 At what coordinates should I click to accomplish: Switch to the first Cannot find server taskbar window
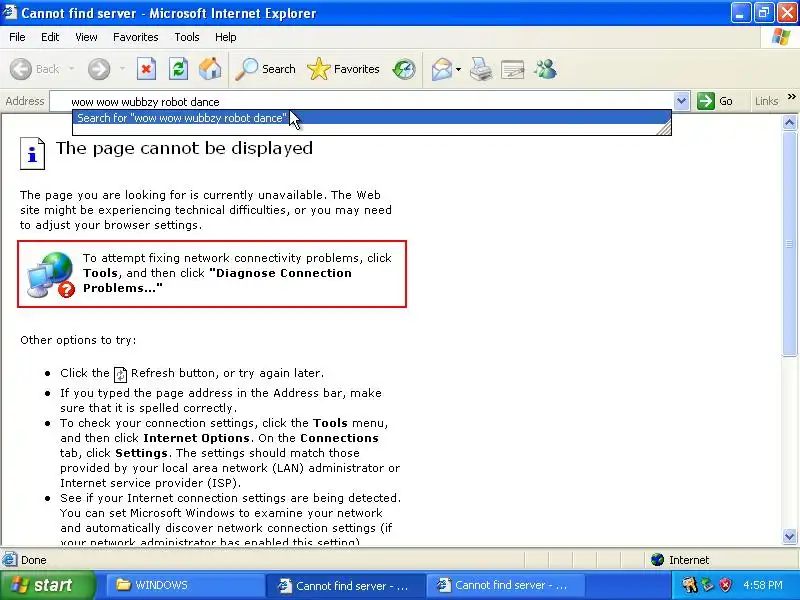point(345,585)
